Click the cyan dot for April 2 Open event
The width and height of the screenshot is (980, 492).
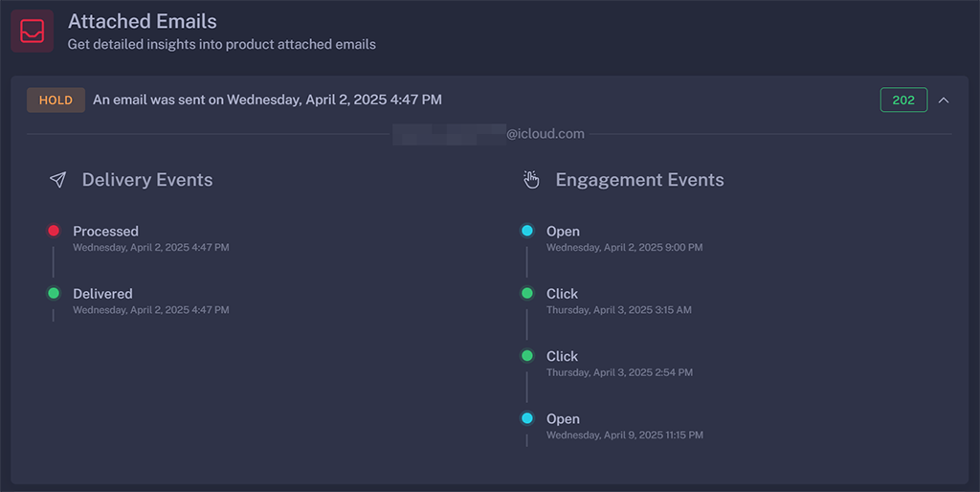(x=527, y=231)
